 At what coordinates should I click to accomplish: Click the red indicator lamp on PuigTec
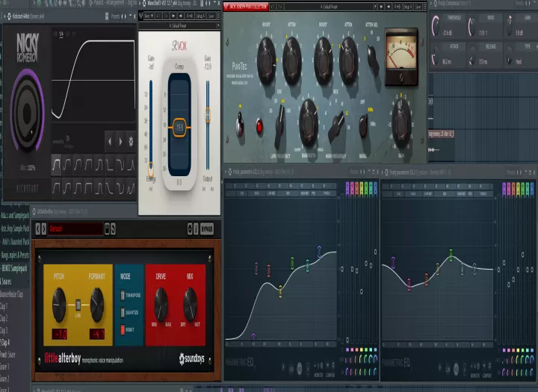[x=259, y=126]
